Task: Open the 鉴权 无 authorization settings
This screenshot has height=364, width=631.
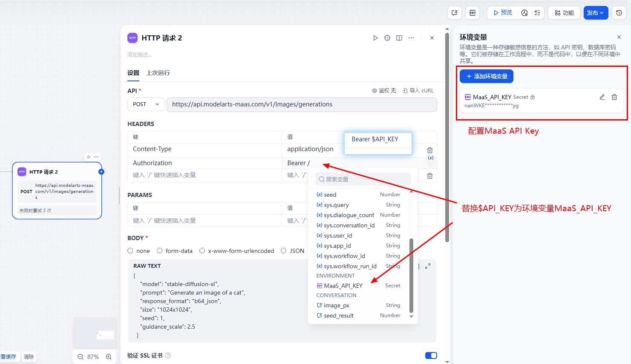Action: point(384,91)
